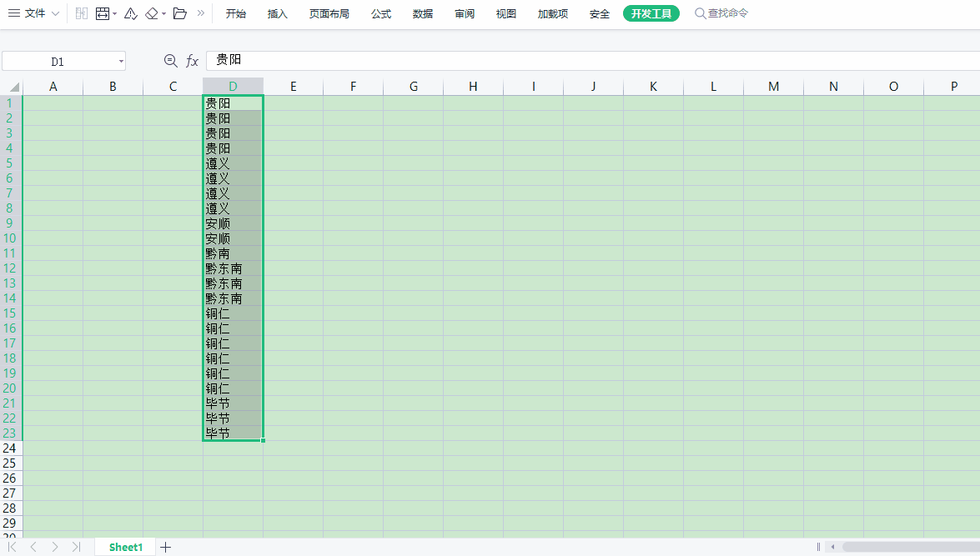Click the fx insert function icon

pos(192,61)
